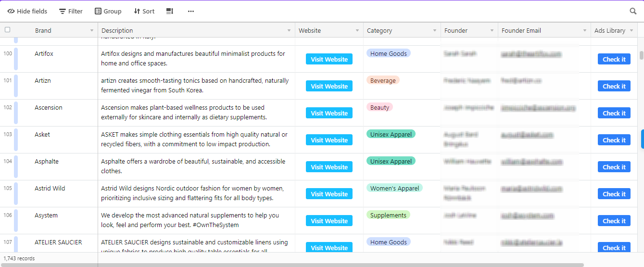
Task: Visit Website for ATELIER SAUCIER
Action: [329, 247]
